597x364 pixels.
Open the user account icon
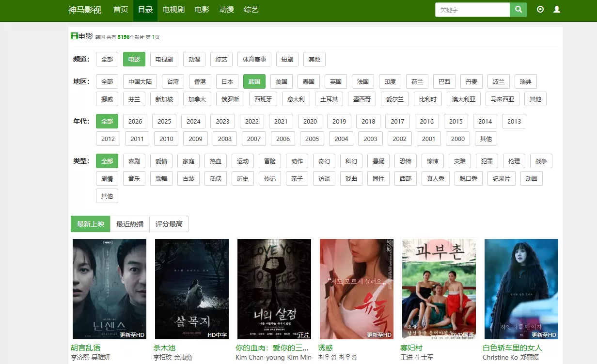click(x=557, y=9)
